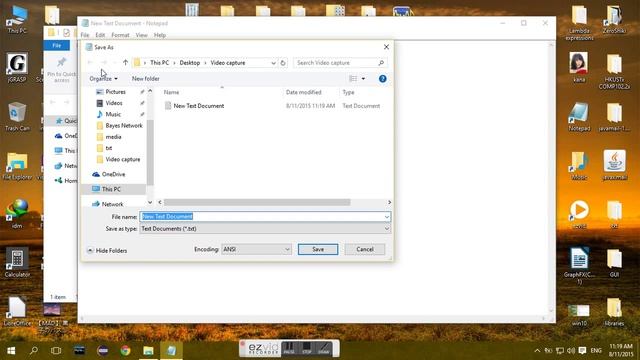The height and width of the screenshot is (360, 640).
Task: Select Videos in the navigation pane
Action: pyautogui.click(x=114, y=103)
